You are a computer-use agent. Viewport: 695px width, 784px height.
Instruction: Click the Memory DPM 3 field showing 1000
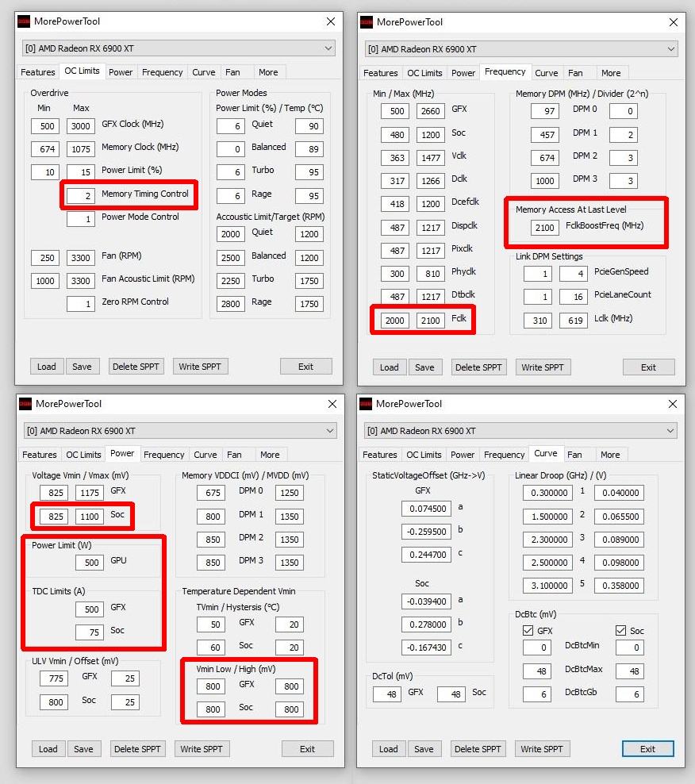pyautogui.click(x=544, y=181)
